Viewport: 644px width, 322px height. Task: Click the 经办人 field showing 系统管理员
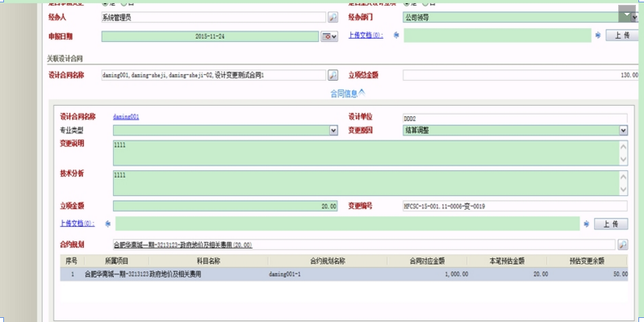[x=214, y=17]
